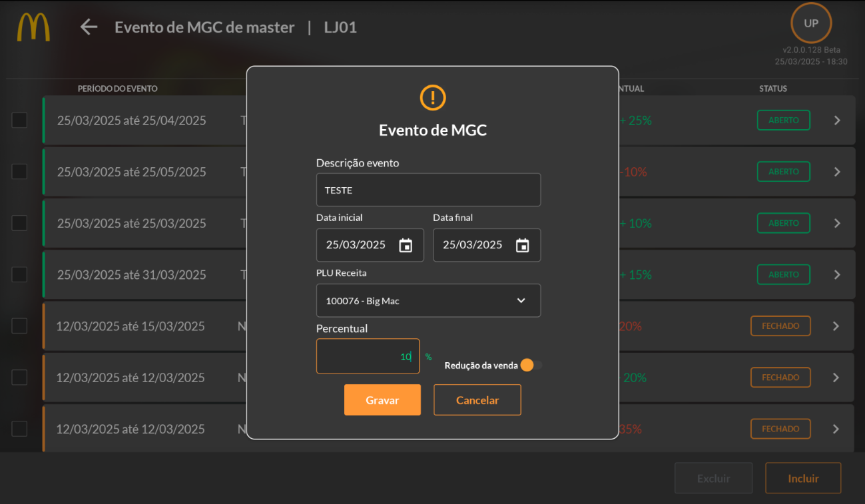Click ABERTO badge on 25/03/2025 até 31/03/2025 row
Image resolution: width=865 pixels, height=504 pixels.
tap(784, 274)
